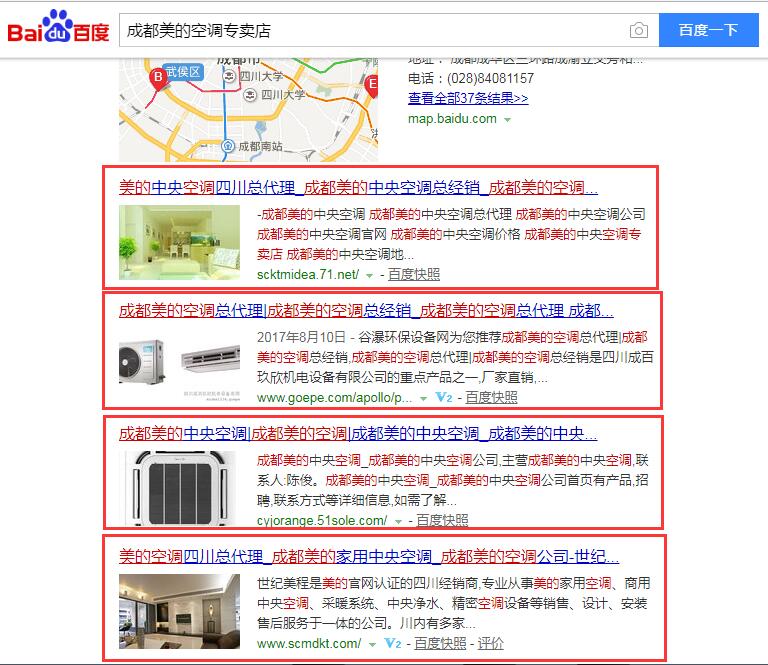The image size is (768, 665).
Task: Open living room thumbnail of last result
Action: click(x=179, y=611)
